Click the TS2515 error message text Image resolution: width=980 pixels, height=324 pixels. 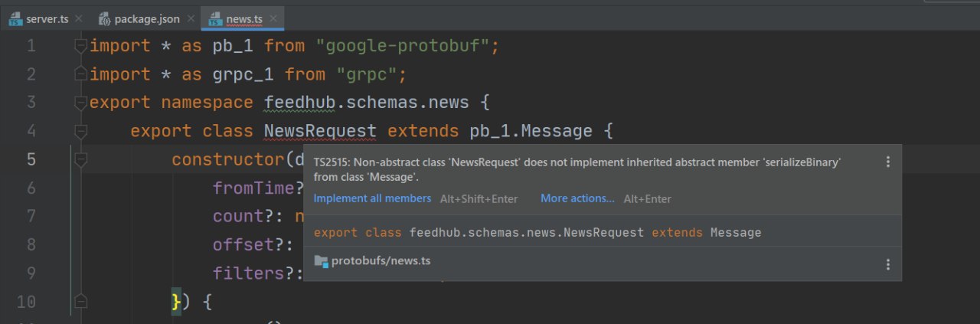(x=578, y=169)
